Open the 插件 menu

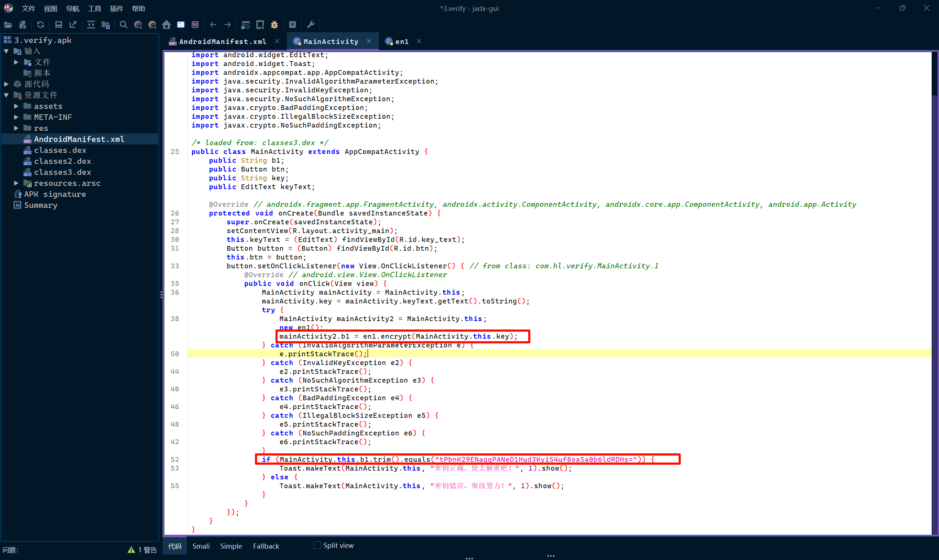click(x=117, y=8)
